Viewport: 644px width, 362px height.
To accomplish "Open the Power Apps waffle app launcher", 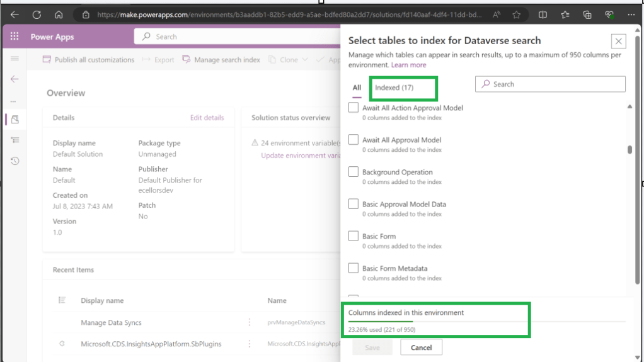I will coord(14,37).
